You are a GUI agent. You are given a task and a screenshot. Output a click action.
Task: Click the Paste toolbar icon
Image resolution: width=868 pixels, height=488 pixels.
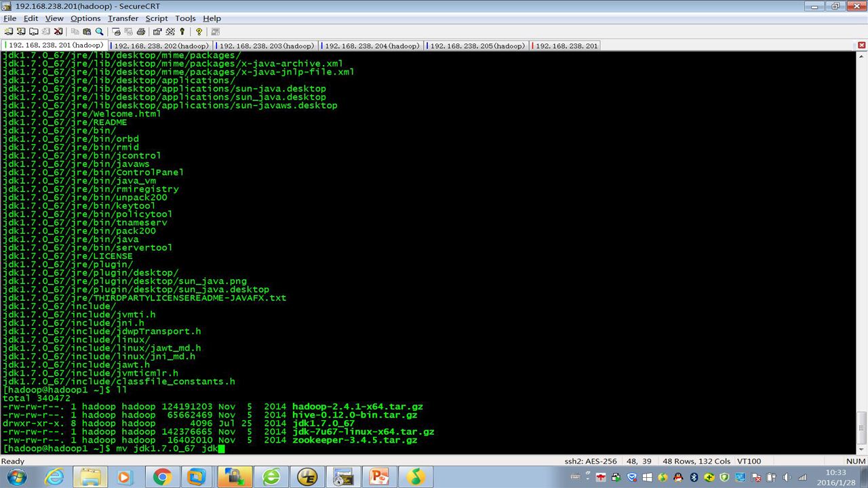coord(87,32)
